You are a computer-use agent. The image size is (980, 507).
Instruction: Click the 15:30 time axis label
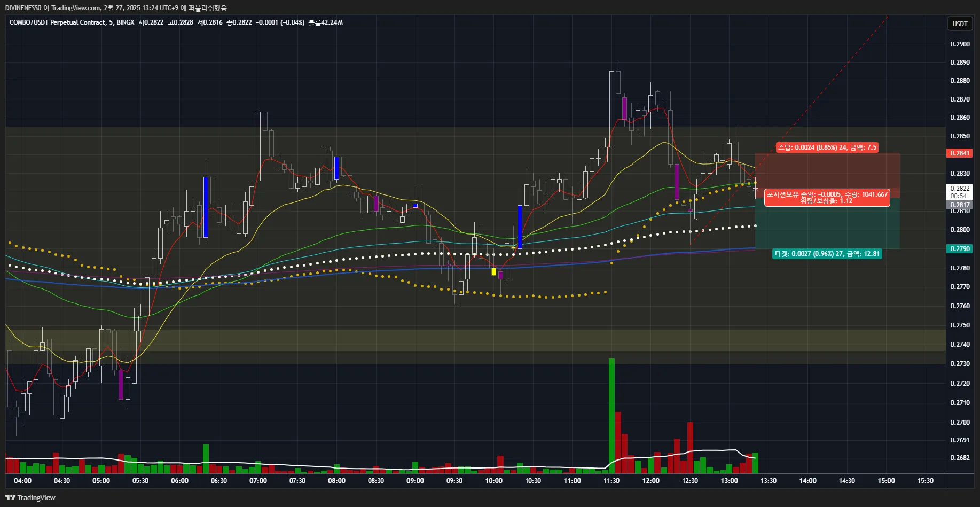tap(926, 481)
